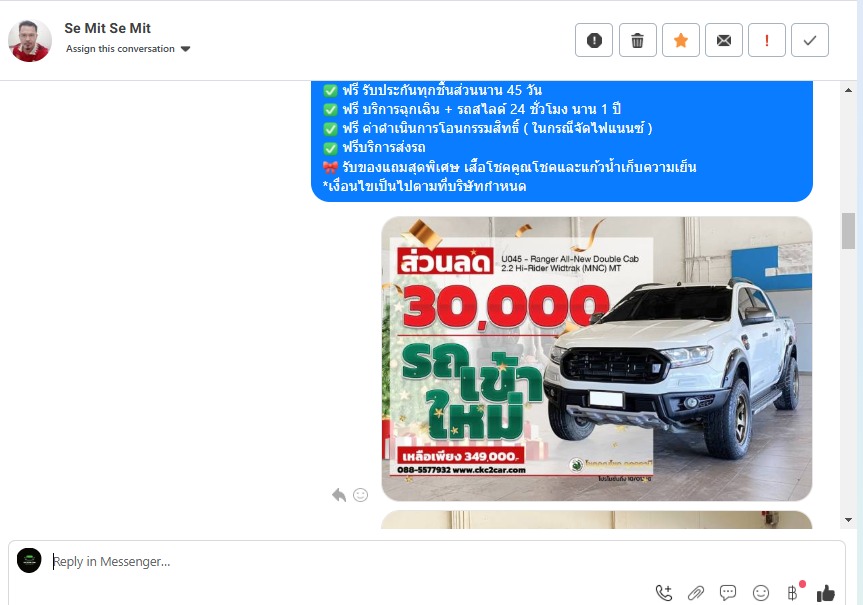
Task: Attach a file with paperclip icon
Action: [x=696, y=593]
